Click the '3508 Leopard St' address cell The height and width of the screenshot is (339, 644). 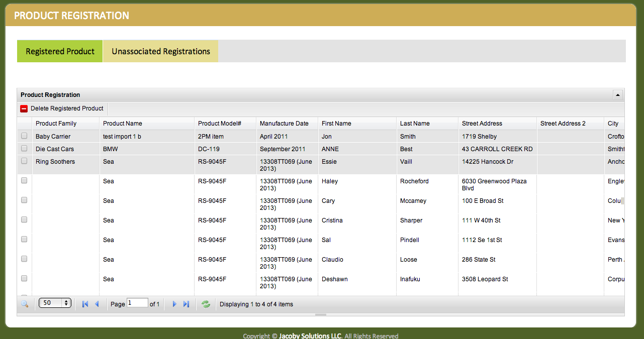(x=498, y=282)
